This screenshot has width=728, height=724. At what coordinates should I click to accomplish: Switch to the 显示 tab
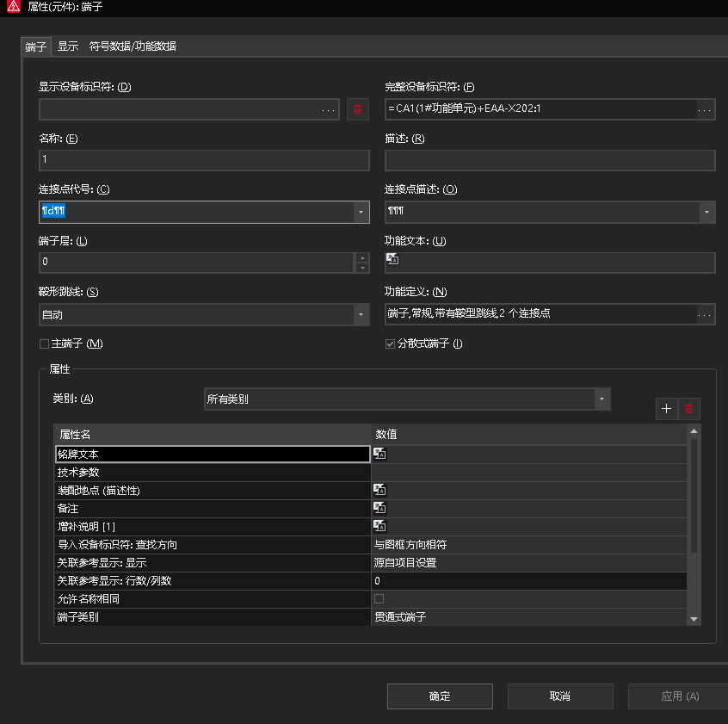67,46
